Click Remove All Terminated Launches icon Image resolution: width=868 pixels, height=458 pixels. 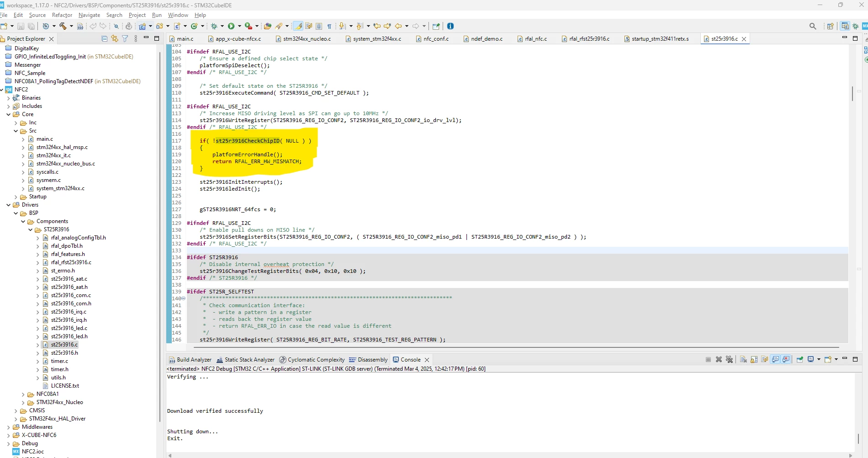pos(729,359)
